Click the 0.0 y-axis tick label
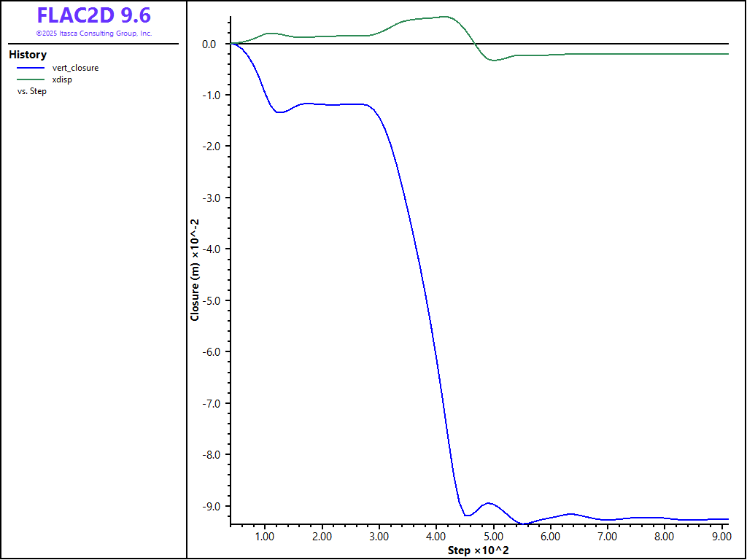 pyautogui.click(x=209, y=44)
